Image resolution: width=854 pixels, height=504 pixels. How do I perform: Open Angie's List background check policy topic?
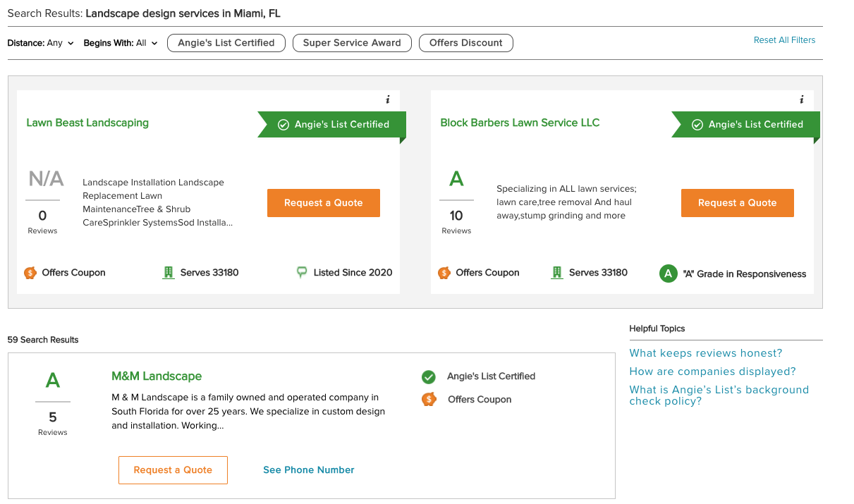[x=719, y=395]
